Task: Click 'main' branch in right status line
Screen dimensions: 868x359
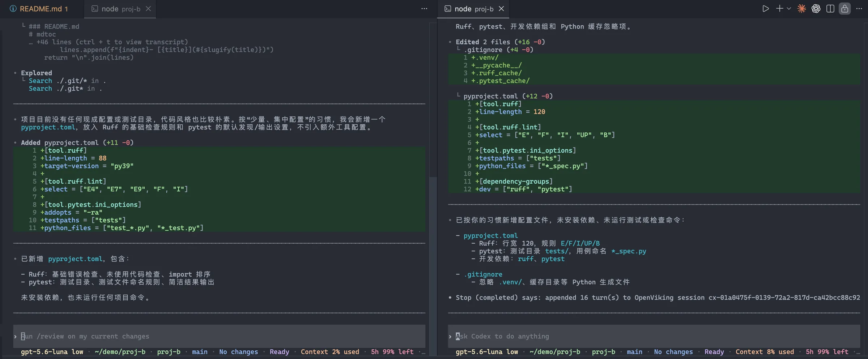Action: [634, 352]
